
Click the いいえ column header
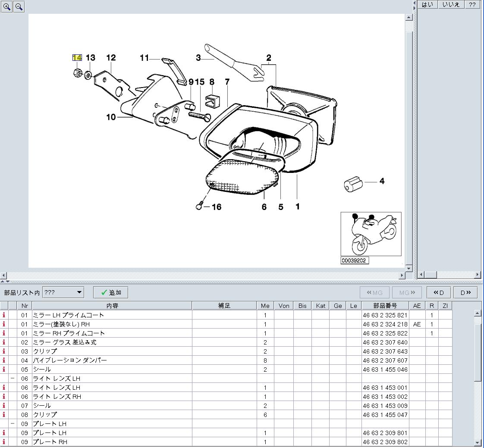click(x=451, y=5)
